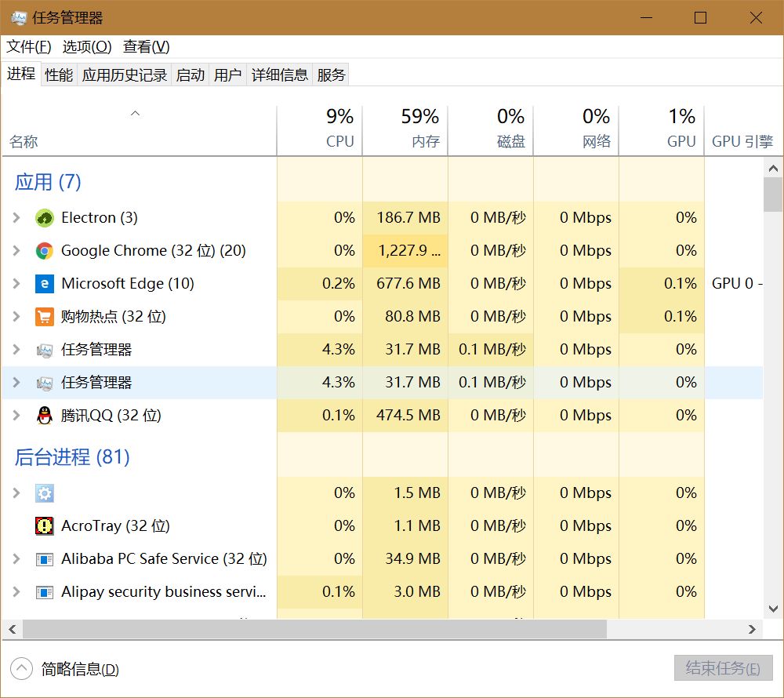This screenshot has height=698, width=784.
Task: Click the 腾讯QQ penguin icon
Action: pyautogui.click(x=43, y=415)
